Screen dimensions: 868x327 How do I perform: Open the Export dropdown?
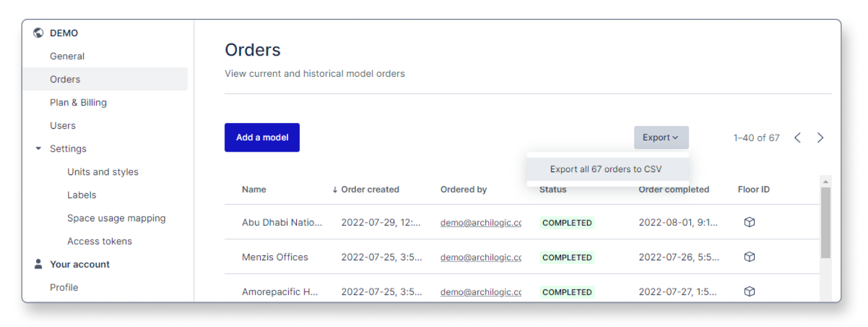(x=661, y=138)
